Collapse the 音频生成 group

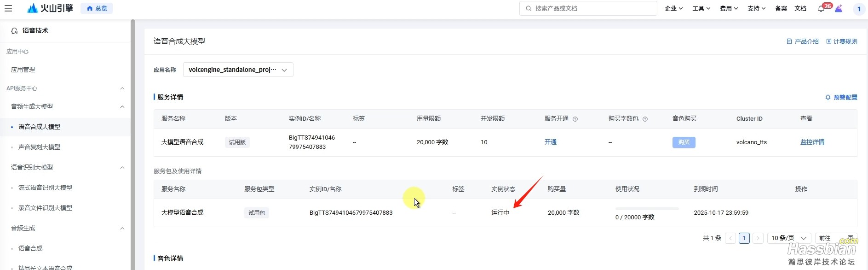(x=122, y=229)
